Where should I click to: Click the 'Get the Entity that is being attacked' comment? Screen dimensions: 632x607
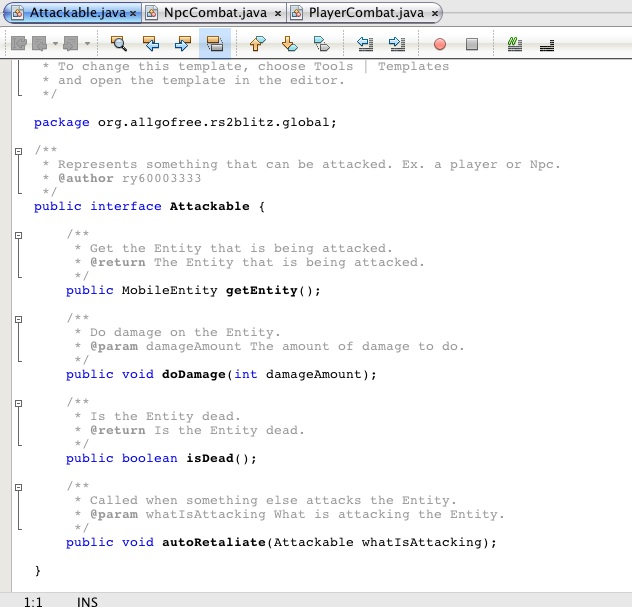(233, 248)
